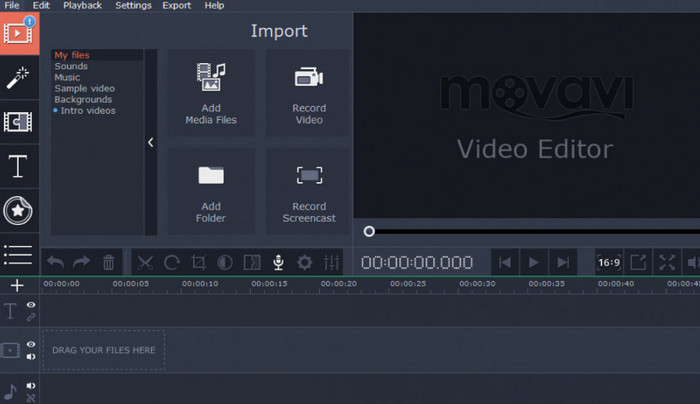Open the Transitions tab in sidebar

tap(18, 121)
